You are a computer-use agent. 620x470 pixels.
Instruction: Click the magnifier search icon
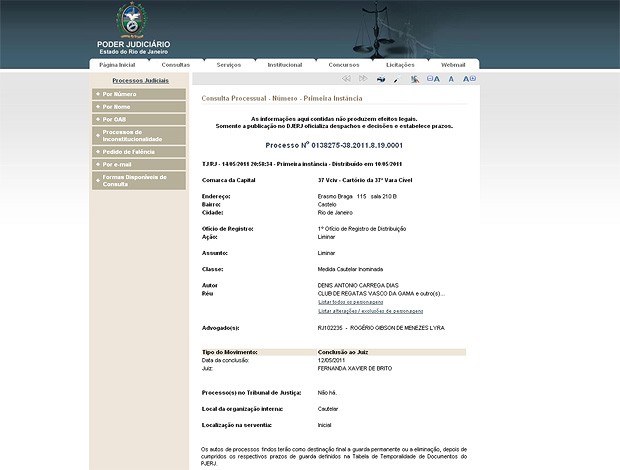pos(397,78)
